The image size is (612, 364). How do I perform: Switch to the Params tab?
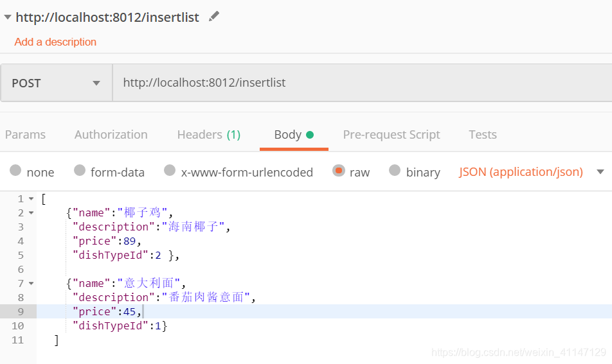25,134
